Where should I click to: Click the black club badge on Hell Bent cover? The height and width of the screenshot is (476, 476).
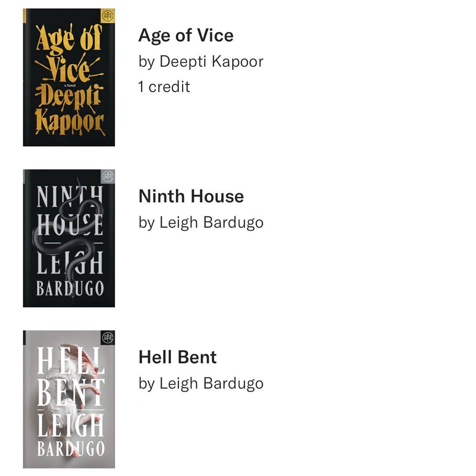[x=108, y=338]
